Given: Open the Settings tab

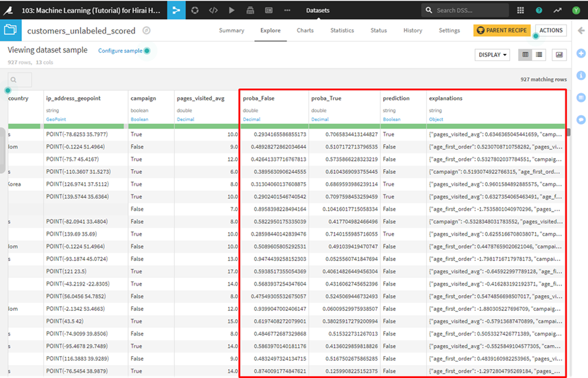Looking at the screenshot, I should (450, 30).
